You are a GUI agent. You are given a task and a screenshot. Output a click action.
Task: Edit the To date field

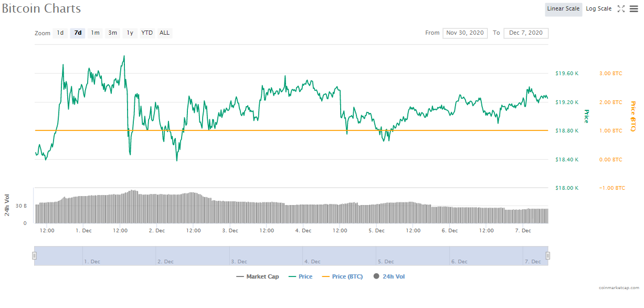(x=526, y=33)
